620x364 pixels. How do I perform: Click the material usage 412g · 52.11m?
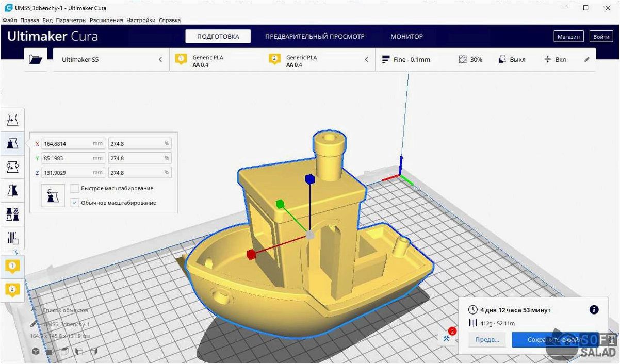(x=497, y=323)
